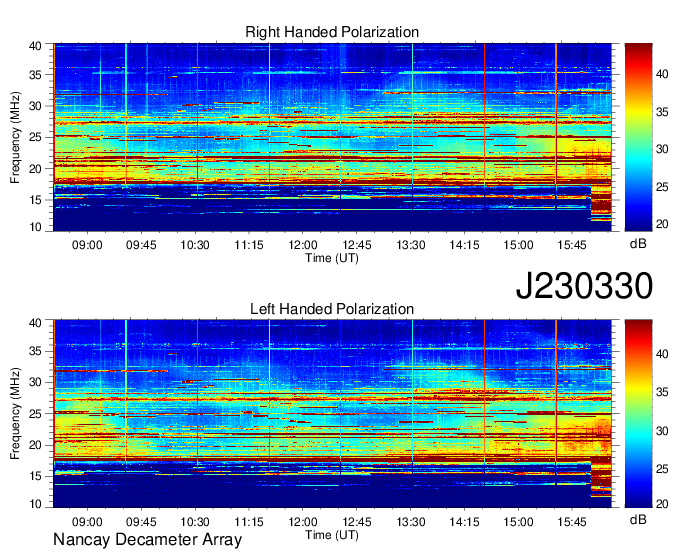Click the 09:45 tick label on bottom plot
Screen dimensions: 680x552
pyautogui.click(x=141, y=522)
